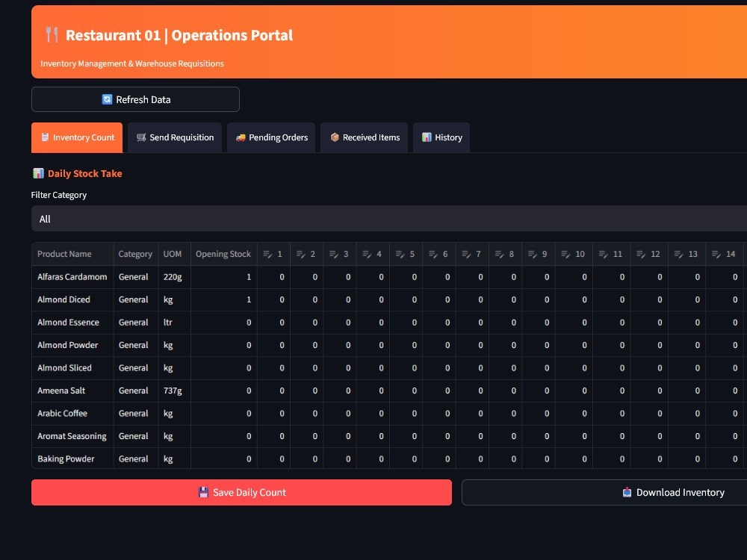Viewport: 747px width, 560px height.
Task: Click the Restaurant 01 Operations Portal title
Action: (x=179, y=35)
